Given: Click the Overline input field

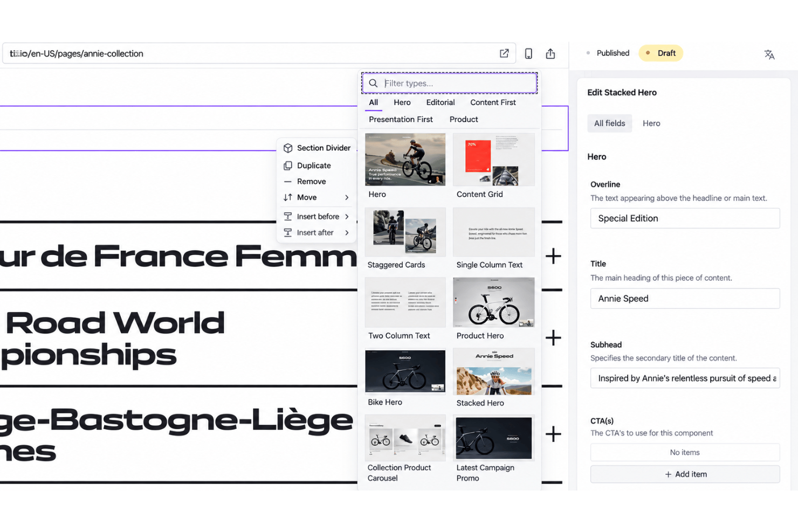Looking at the screenshot, I should click(x=685, y=218).
